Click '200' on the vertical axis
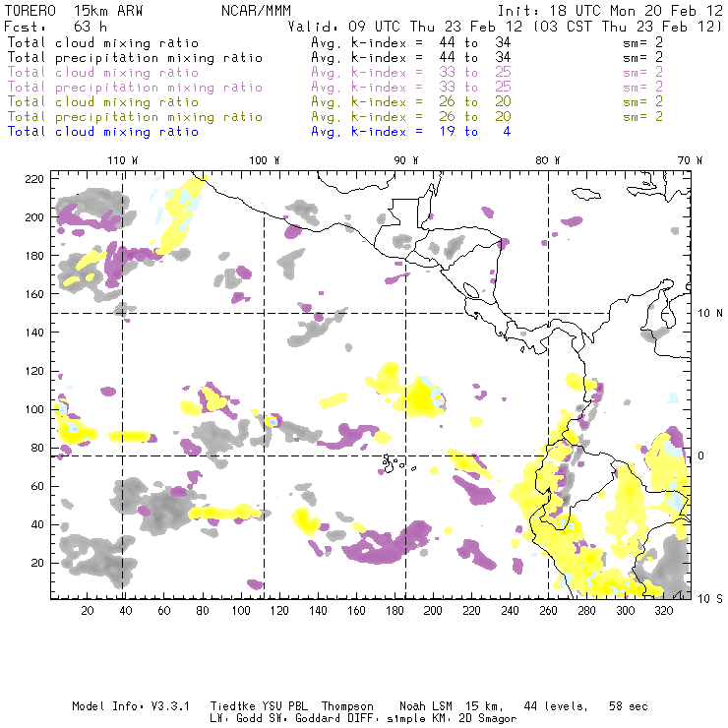The height and width of the screenshot is (728, 728). point(34,217)
